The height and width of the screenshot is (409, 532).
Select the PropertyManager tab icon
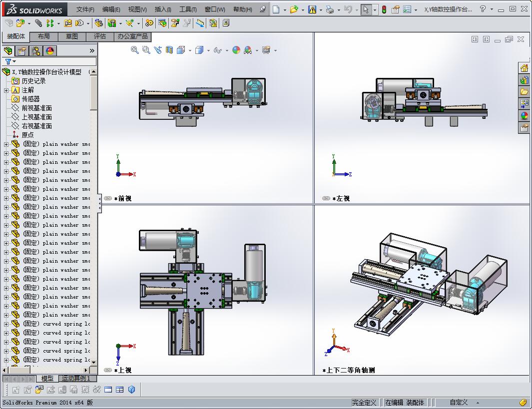tap(22, 51)
